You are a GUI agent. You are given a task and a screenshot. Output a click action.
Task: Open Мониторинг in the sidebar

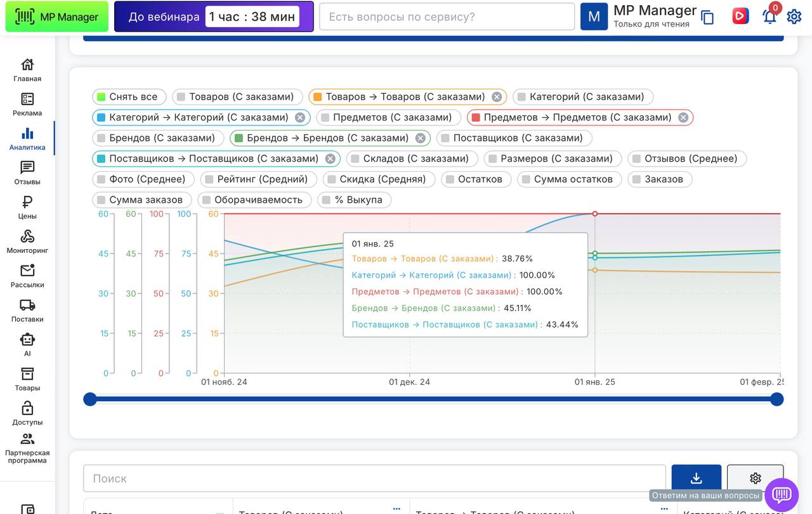(27, 241)
